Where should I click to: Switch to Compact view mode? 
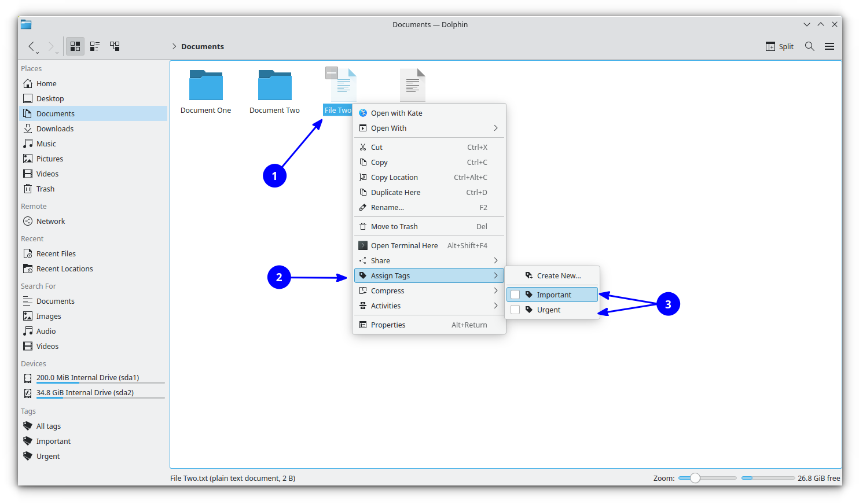pyautogui.click(x=94, y=46)
